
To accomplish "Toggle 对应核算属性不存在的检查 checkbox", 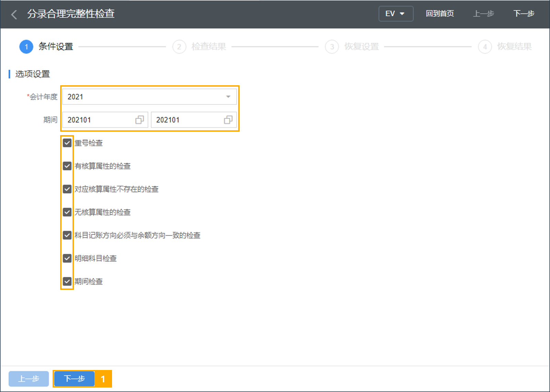I will (67, 189).
